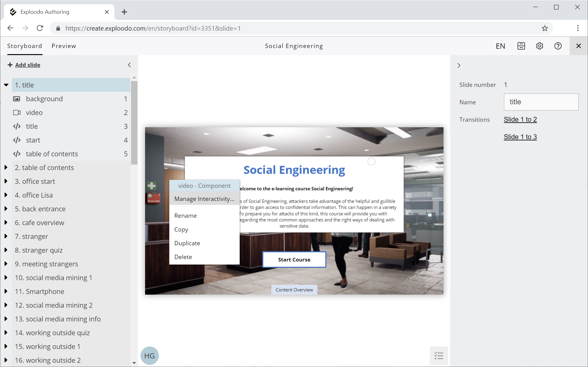
Task: Collapse the slide list panel
Action: 129,65
